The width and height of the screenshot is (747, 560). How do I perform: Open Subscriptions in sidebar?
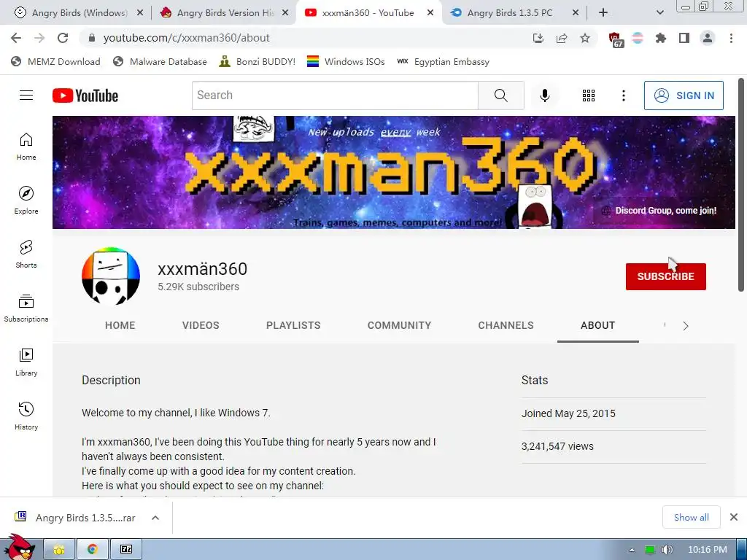[26, 308]
